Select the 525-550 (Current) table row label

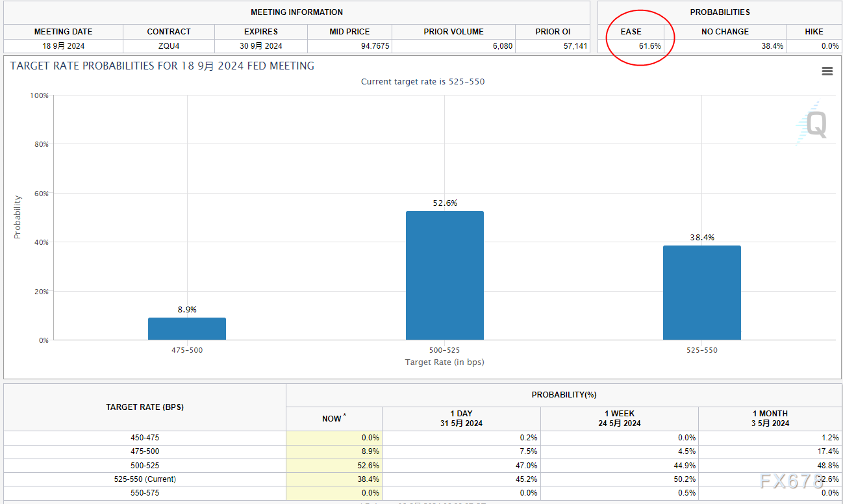[x=144, y=479]
